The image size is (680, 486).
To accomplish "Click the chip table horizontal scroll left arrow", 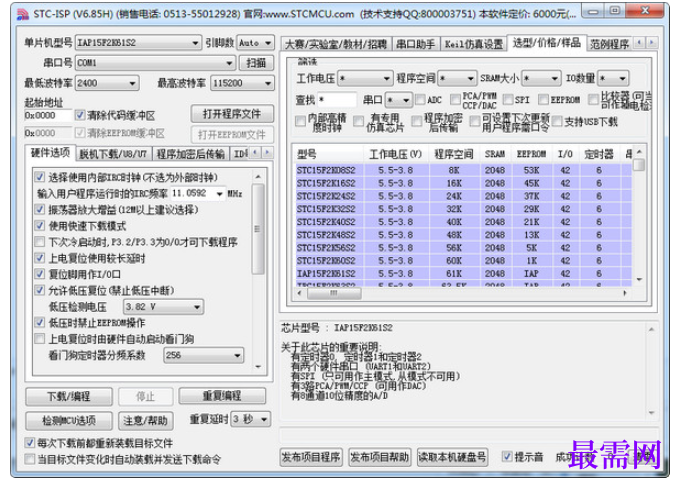I will pos(300,293).
